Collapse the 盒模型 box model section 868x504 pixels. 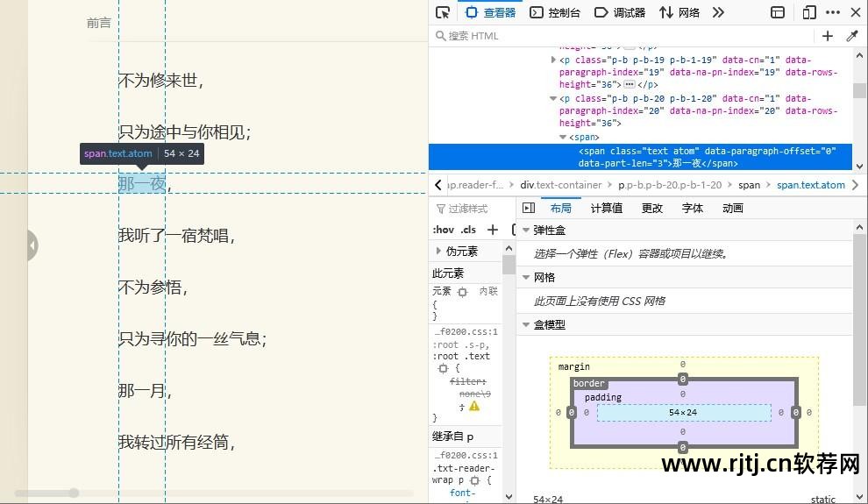(x=526, y=324)
